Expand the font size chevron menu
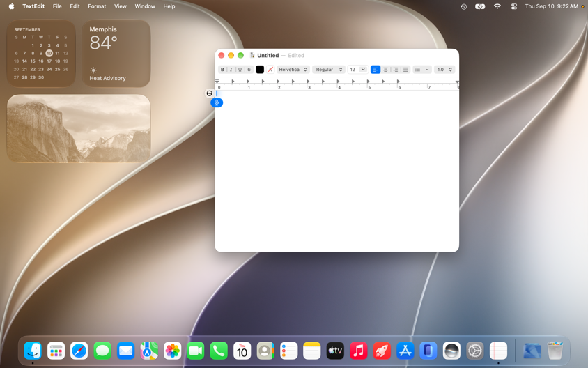Image resolution: width=588 pixels, height=368 pixels. (363, 70)
